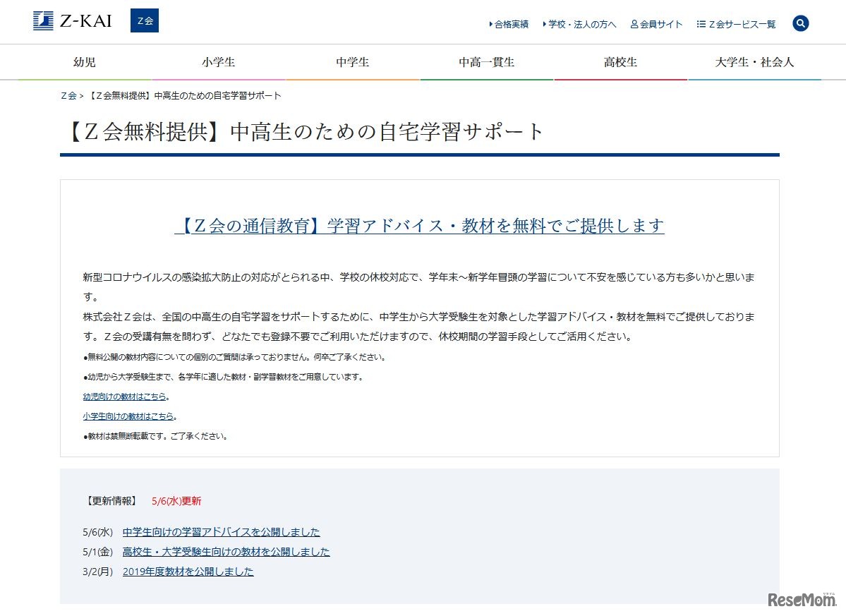This screenshot has height=616, width=846.
Task: Switch to the 中学生 tab
Action: coord(352,61)
